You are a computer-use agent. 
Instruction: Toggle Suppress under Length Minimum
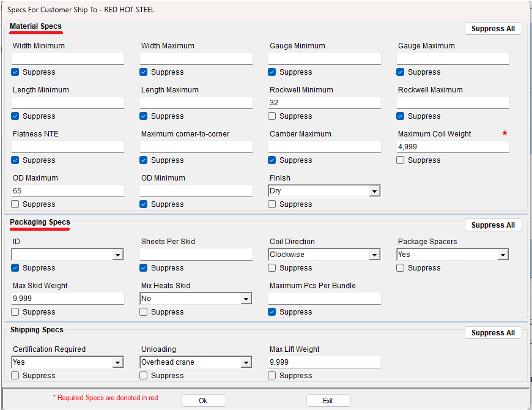[15, 116]
